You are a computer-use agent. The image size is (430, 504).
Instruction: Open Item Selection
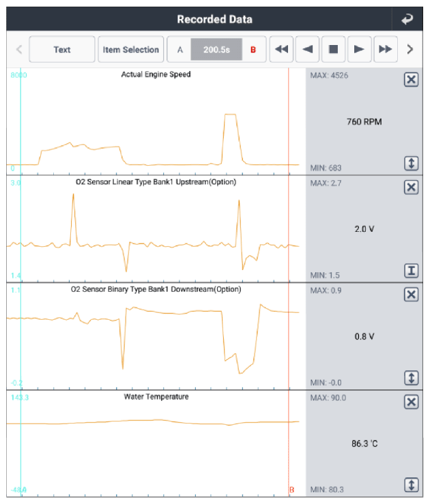(131, 50)
